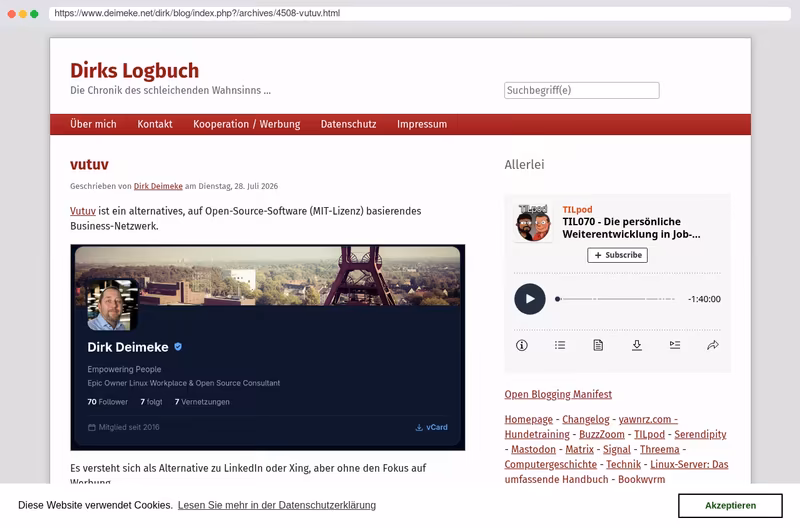
Task: Click the Suchbegriff(e) search field
Action: [x=582, y=90]
